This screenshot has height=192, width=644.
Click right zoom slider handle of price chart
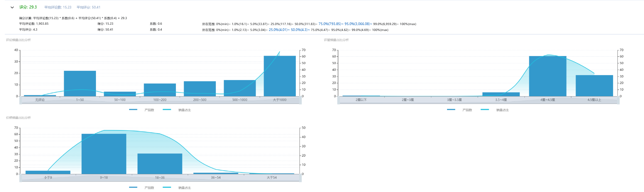[x=301, y=178]
